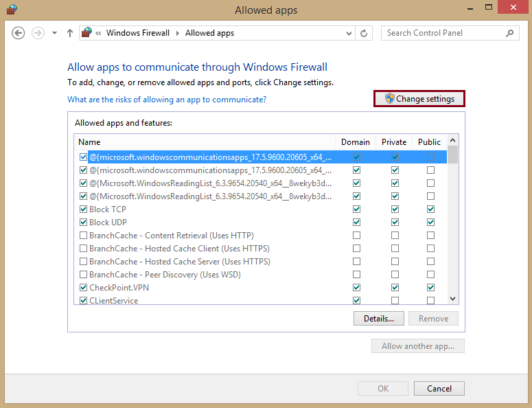Go back with the Back arrow
Viewport: 532px width, 408px height.
(x=18, y=33)
